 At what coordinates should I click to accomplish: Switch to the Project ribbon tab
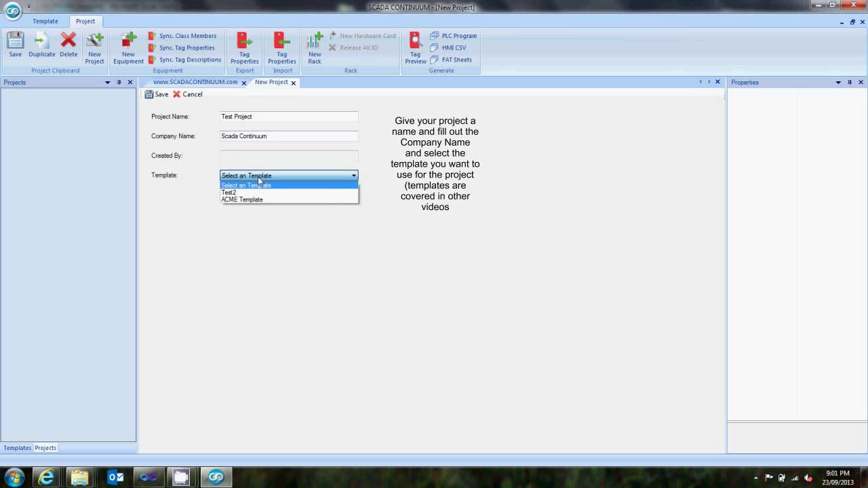pyautogui.click(x=85, y=21)
